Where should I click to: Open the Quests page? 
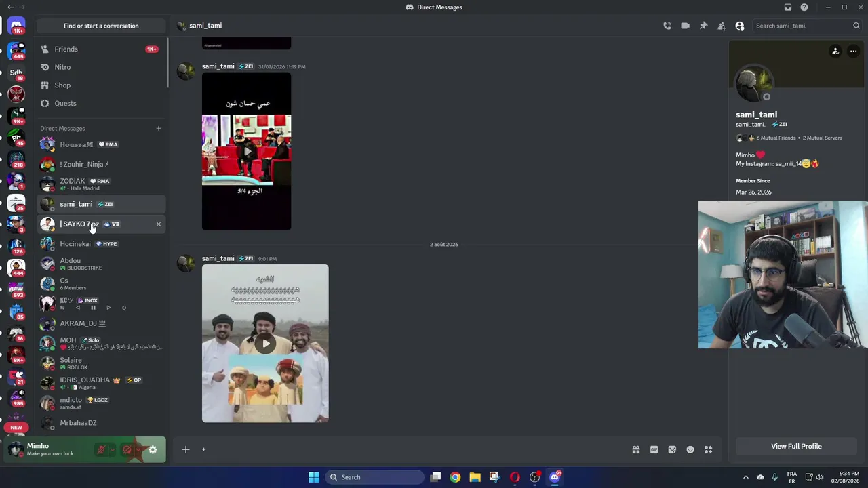pos(101,103)
